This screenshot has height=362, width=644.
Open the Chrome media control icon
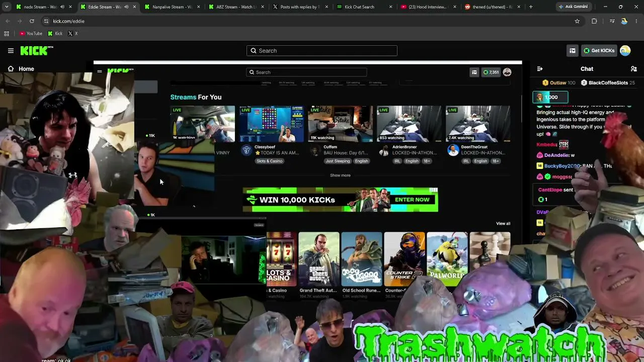pyautogui.click(x=612, y=21)
